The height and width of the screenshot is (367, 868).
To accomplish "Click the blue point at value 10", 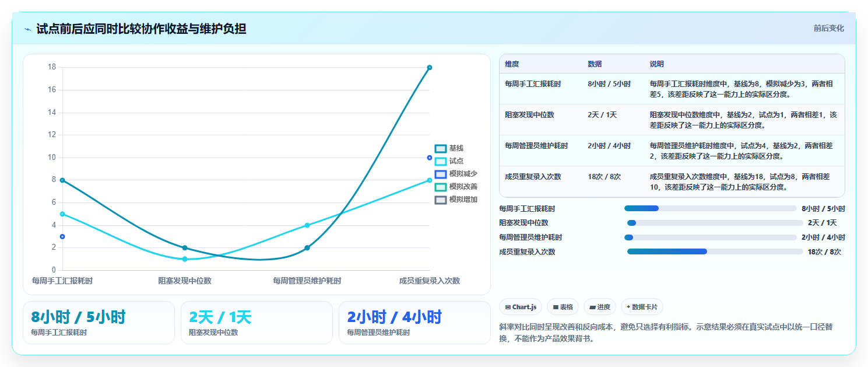I will 430,158.
